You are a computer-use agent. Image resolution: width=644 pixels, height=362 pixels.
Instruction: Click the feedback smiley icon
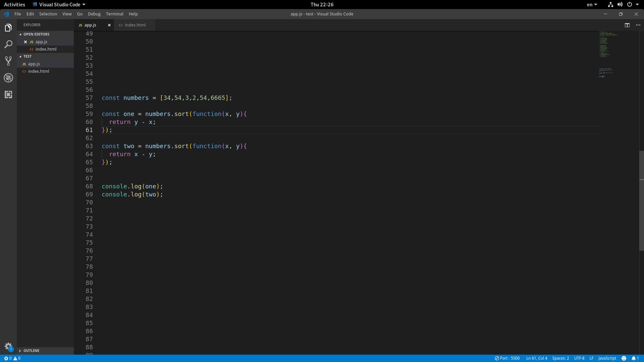click(624, 358)
